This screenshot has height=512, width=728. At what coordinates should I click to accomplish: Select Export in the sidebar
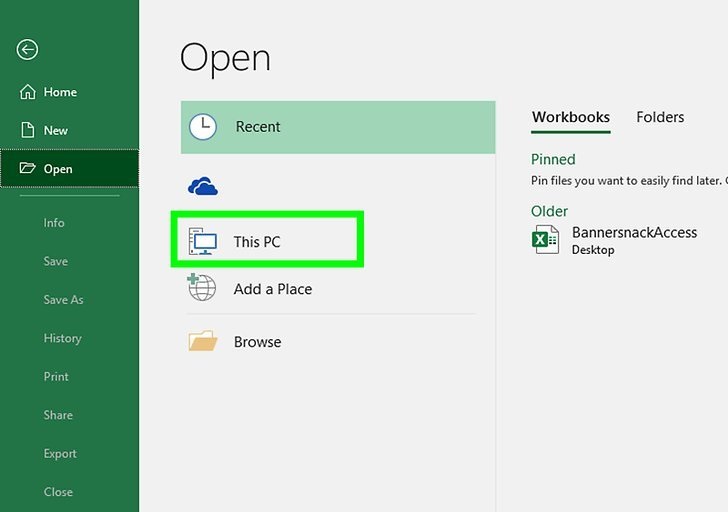coord(60,453)
